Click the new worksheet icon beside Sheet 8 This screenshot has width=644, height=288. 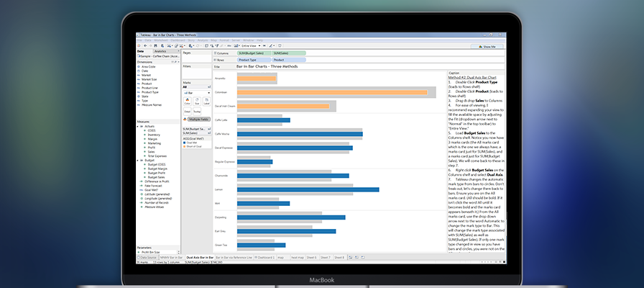(350, 257)
